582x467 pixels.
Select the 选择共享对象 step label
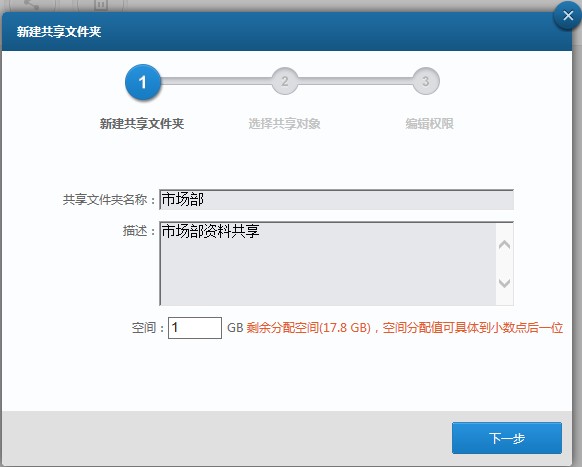click(284, 124)
